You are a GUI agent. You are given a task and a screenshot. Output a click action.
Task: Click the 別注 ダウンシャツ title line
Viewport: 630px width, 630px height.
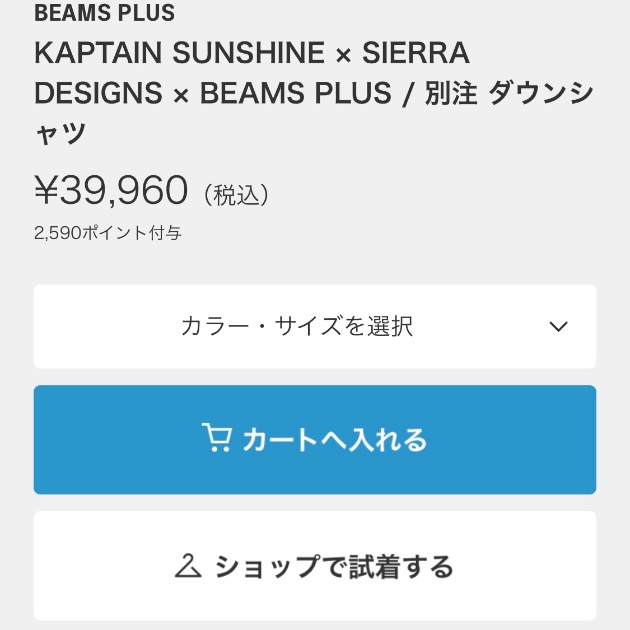(x=509, y=93)
